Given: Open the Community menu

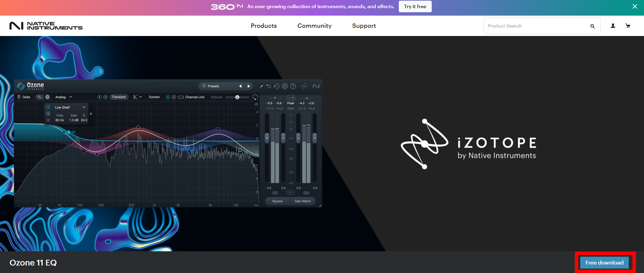Looking at the screenshot, I should (x=314, y=26).
